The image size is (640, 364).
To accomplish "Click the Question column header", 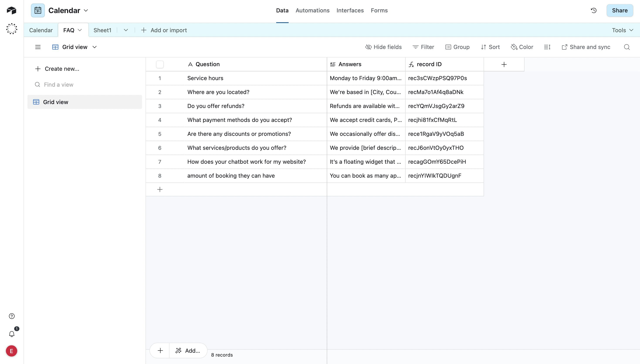I will point(255,64).
